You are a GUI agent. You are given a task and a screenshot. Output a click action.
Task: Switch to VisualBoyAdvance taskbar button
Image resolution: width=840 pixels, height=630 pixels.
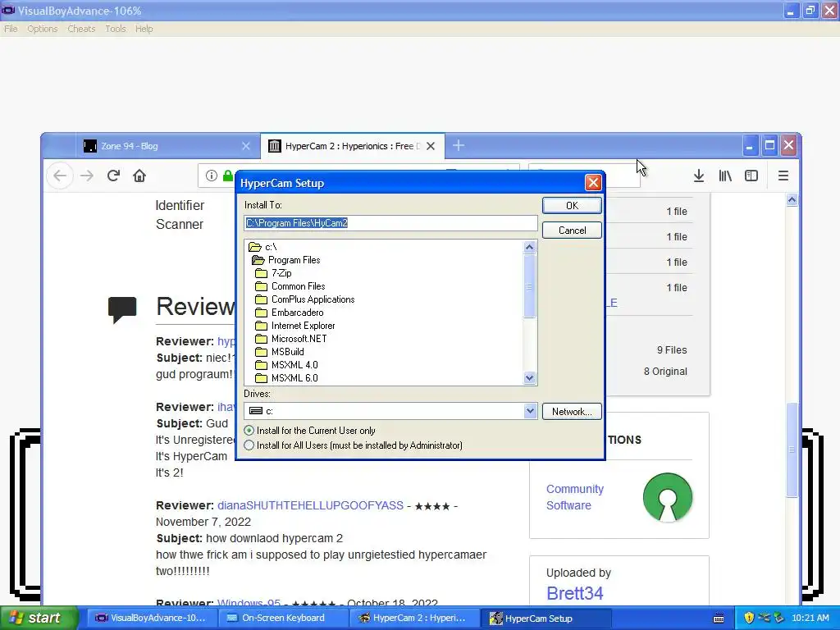(151, 619)
